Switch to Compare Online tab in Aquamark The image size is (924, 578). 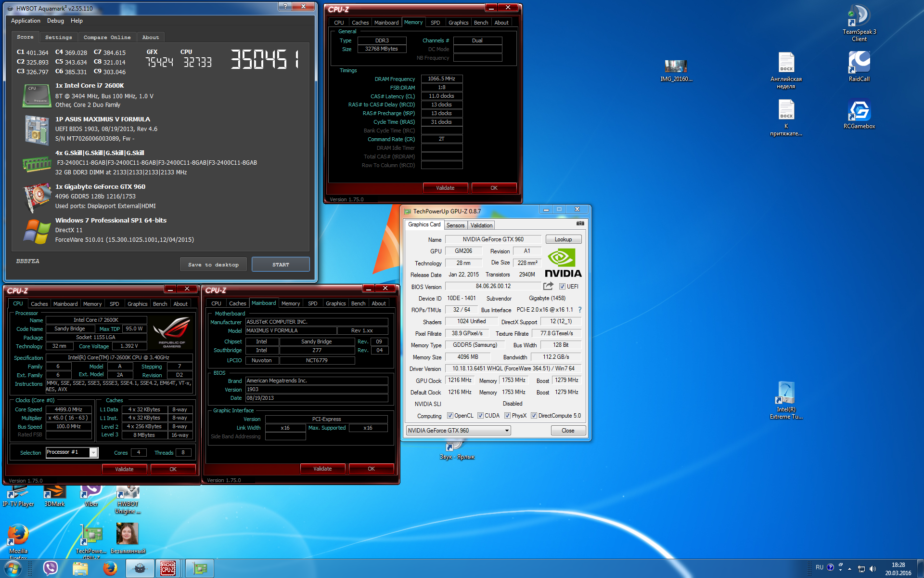coord(107,37)
